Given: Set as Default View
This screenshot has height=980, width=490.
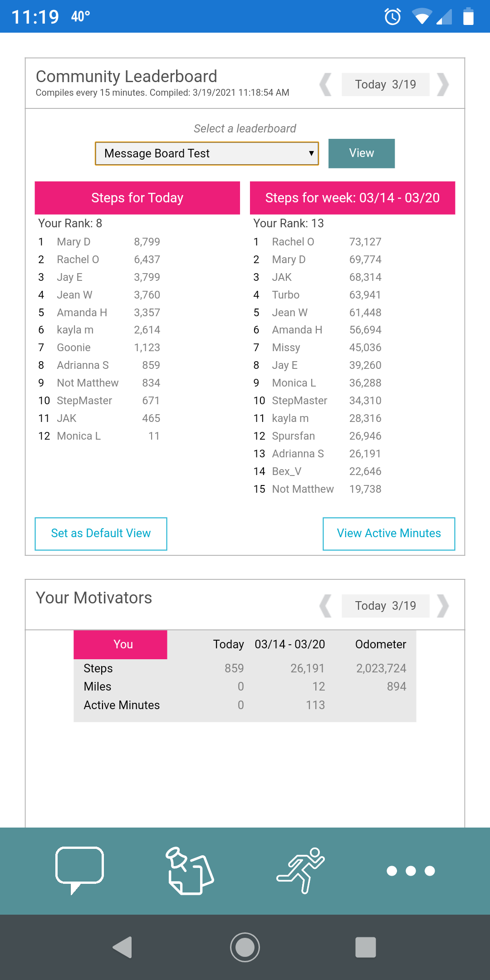Looking at the screenshot, I should [101, 534].
